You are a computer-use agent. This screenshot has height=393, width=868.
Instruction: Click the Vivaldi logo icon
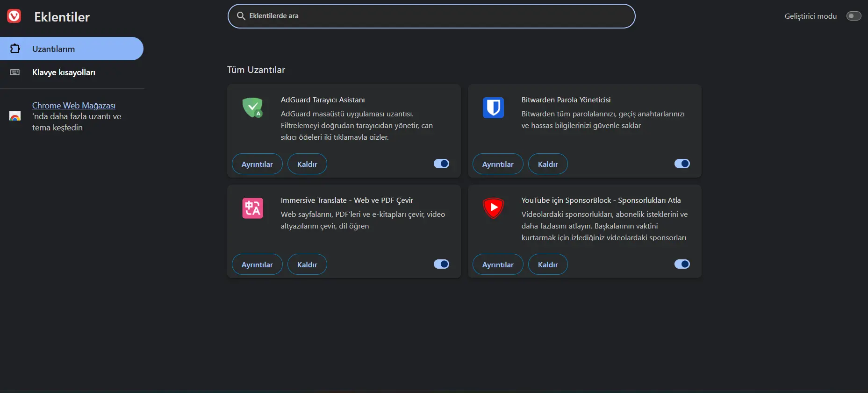point(14,16)
